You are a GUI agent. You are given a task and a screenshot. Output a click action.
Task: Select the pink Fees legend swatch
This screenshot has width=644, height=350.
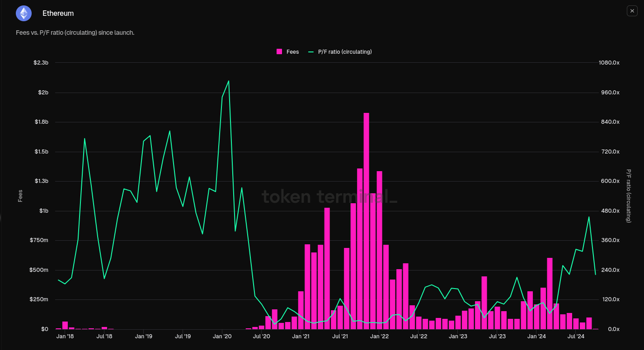coord(279,51)
